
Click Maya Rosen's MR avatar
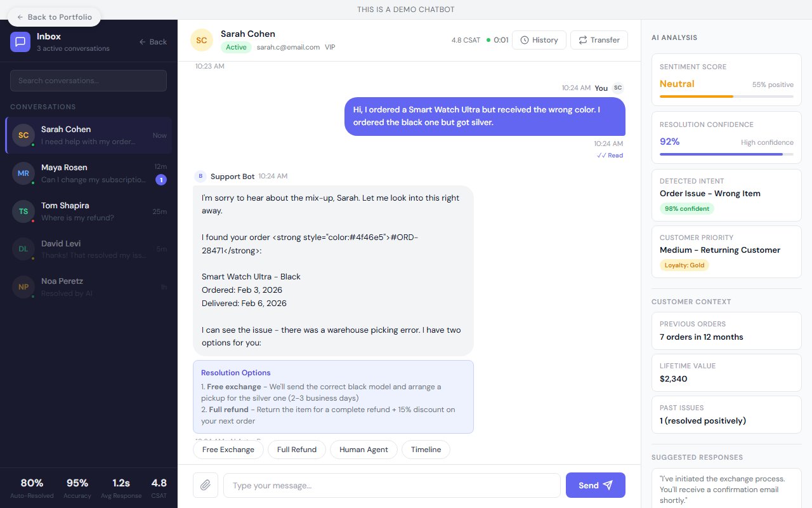pos(23,173)
